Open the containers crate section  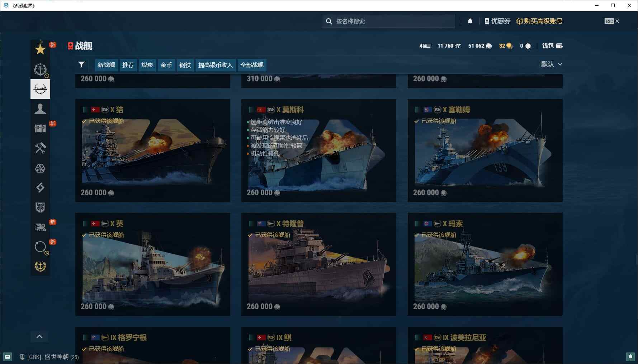click(x=40, y=128)
